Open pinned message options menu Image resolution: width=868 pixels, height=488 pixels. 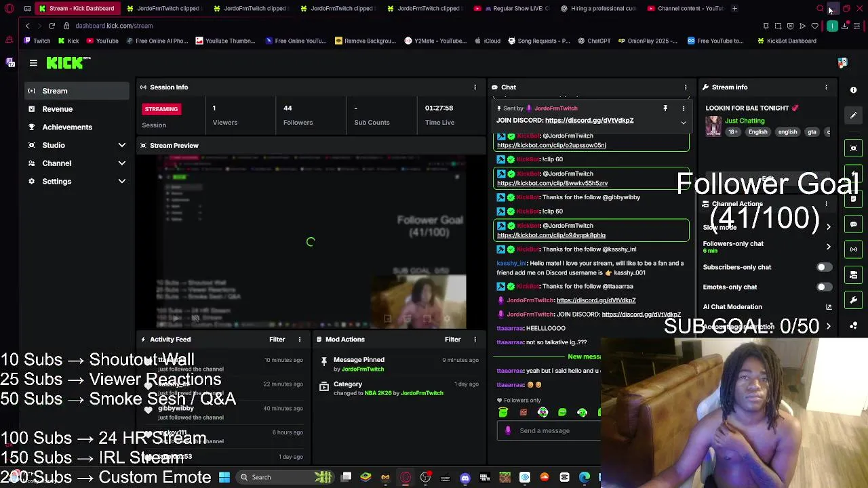(x=684, y=108)
